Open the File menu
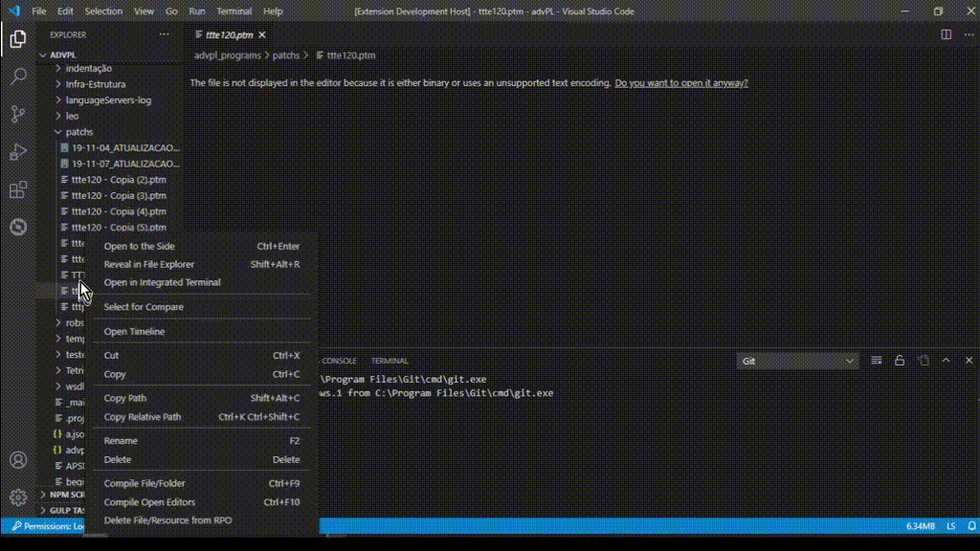Screen dimensions: 980x551 tap(38, 11)
